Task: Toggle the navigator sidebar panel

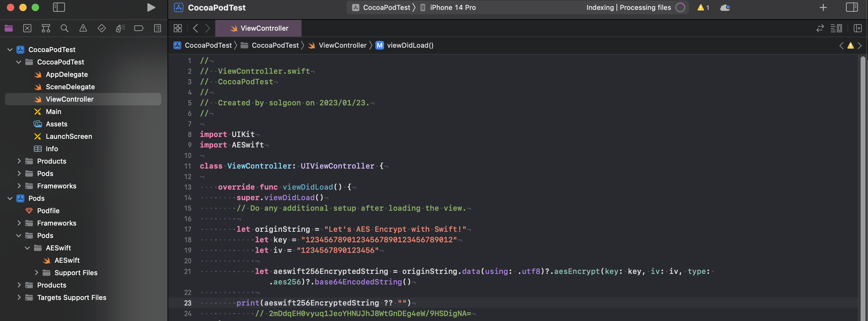Action: [59, 7]
